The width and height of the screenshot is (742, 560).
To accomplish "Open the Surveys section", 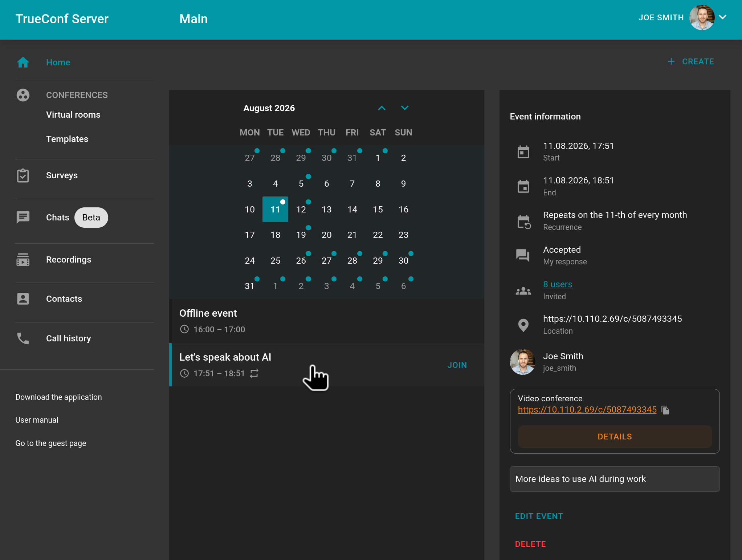I will tap(62, 175).
